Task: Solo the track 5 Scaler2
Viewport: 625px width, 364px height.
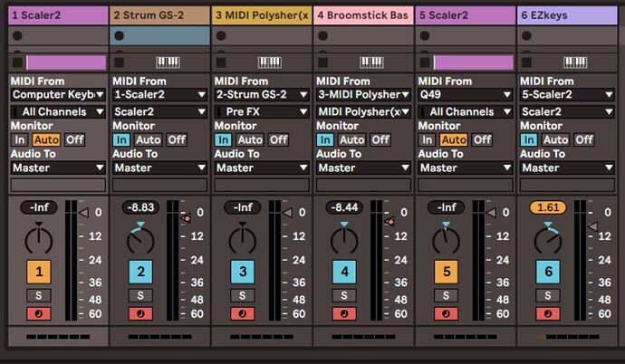Action: click(446, 295)
